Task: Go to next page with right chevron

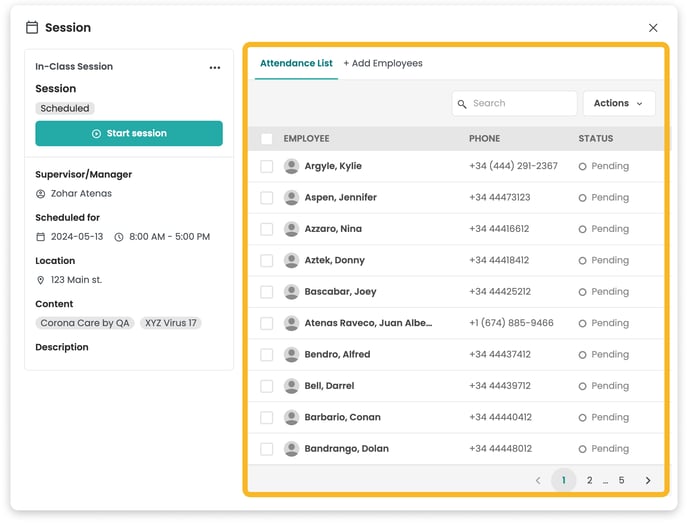Action: [x=648, y=480]
